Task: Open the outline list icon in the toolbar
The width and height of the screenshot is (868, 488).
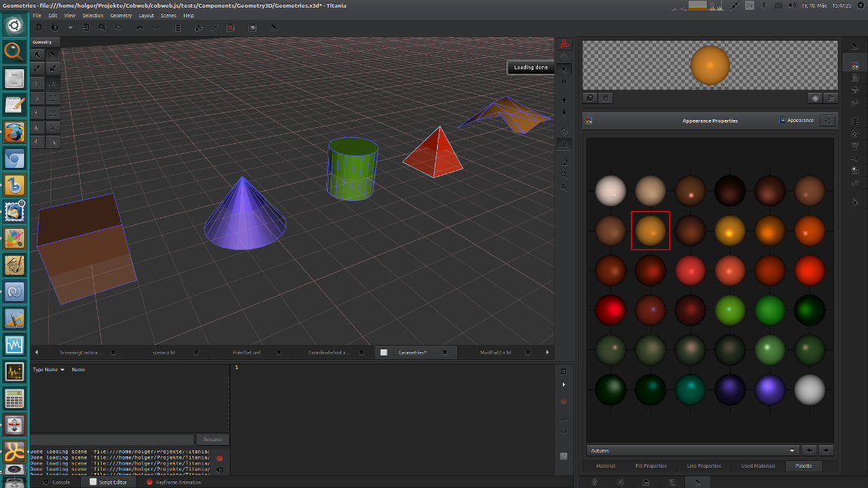Action: point(177,28)
